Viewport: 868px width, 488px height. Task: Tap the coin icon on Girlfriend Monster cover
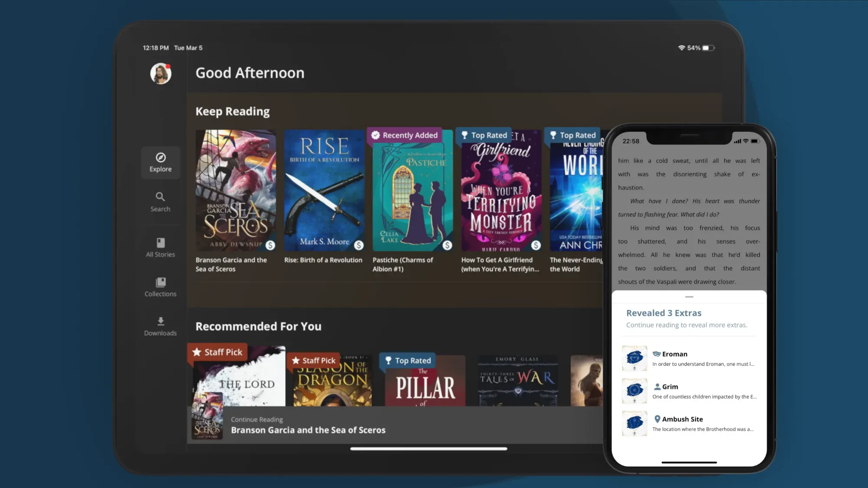[536, 245]
